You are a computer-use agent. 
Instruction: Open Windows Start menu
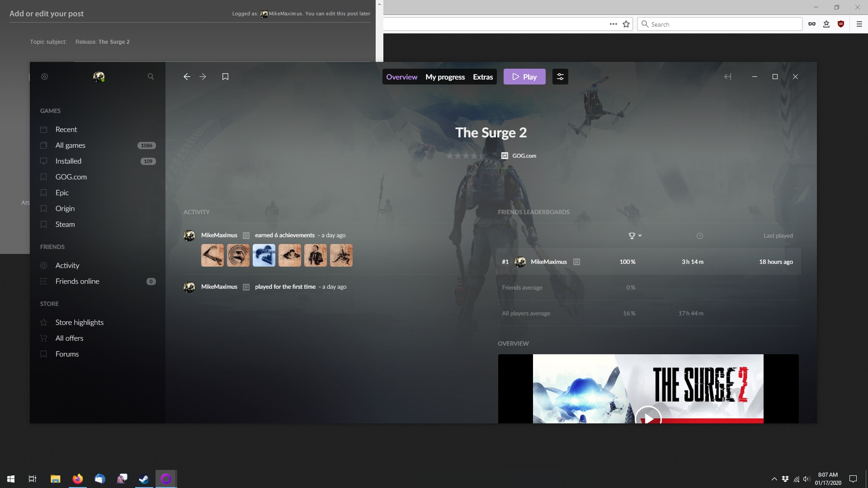pos(11,479)
